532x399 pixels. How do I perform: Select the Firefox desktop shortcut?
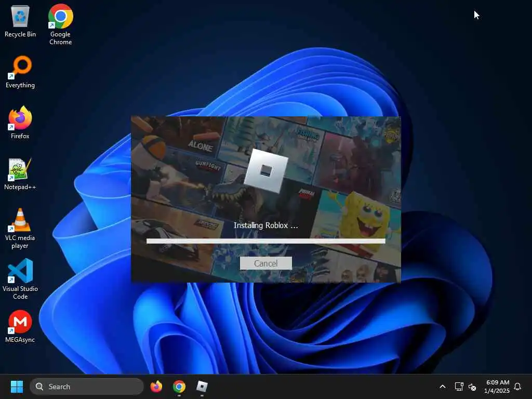click(20, 123)
